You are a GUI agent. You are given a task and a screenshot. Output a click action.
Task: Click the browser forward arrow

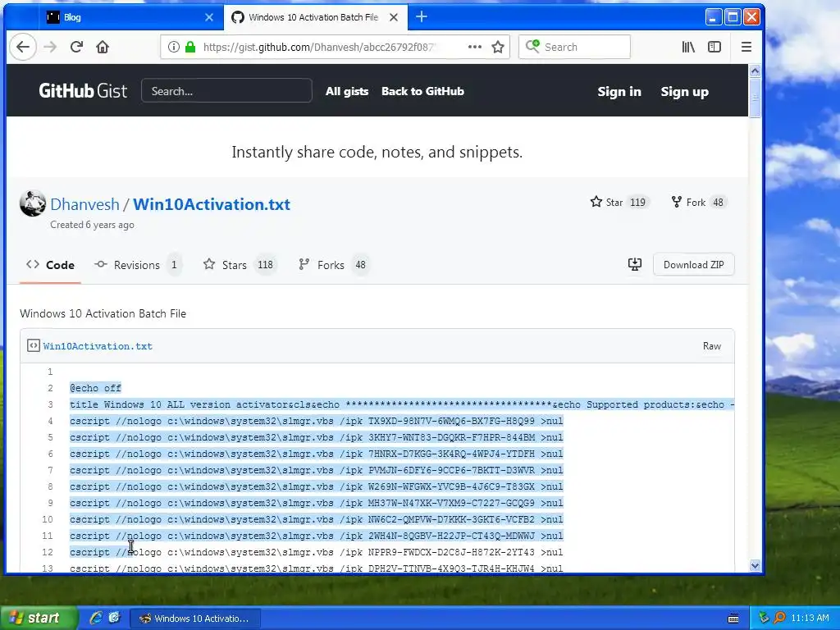click(x=50, y=47)
